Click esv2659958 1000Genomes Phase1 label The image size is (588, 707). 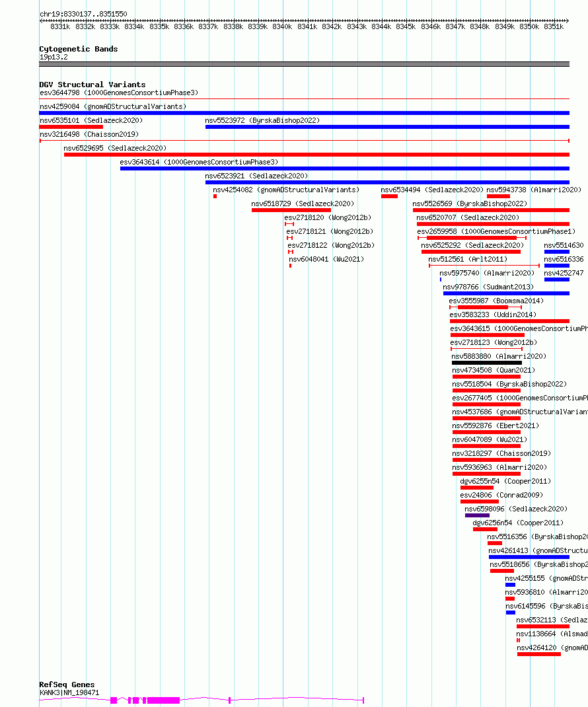point(496,231)
